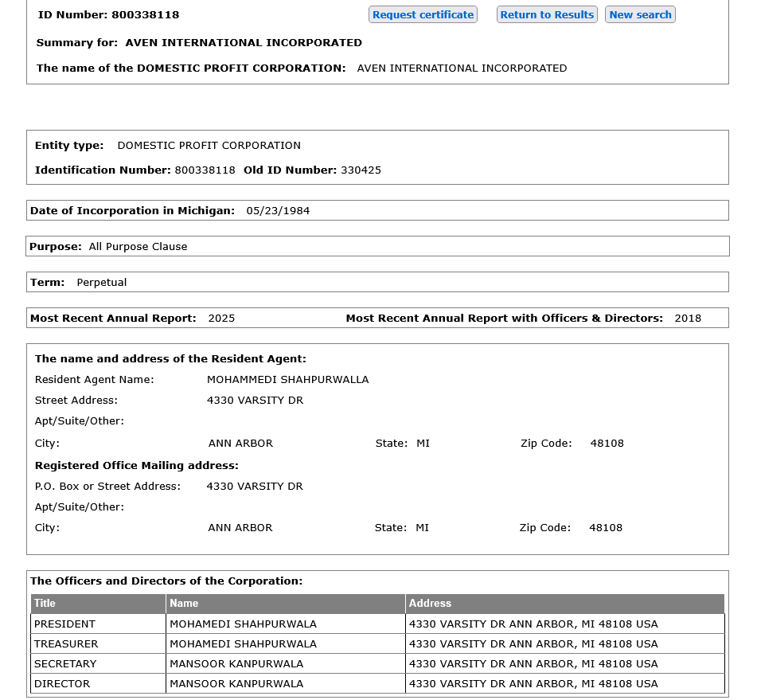Select address cell in SECRETARY row

pyautogui.click(x=565, y=663)
